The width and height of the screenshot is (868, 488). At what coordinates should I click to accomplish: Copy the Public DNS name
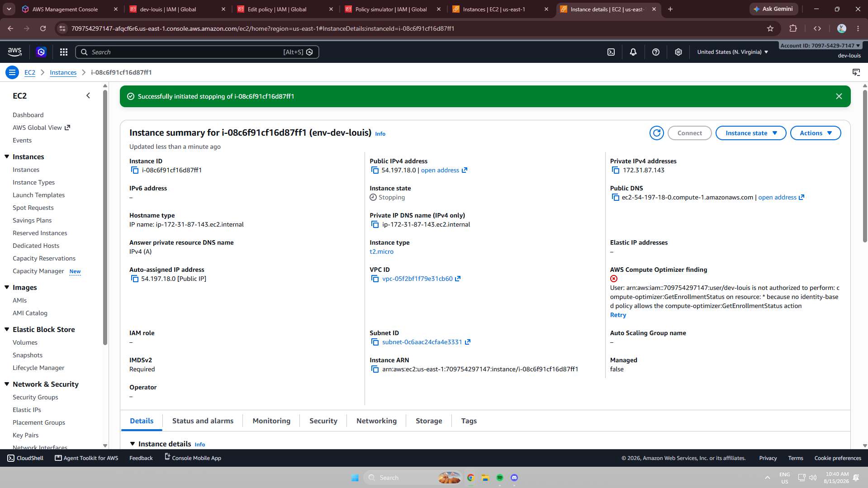click(616, 198)
